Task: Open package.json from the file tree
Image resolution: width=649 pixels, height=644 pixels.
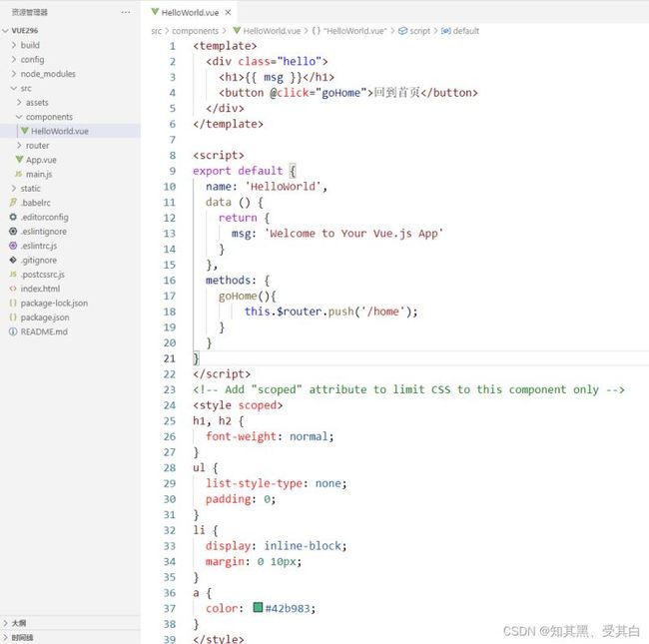Action: 45,318
